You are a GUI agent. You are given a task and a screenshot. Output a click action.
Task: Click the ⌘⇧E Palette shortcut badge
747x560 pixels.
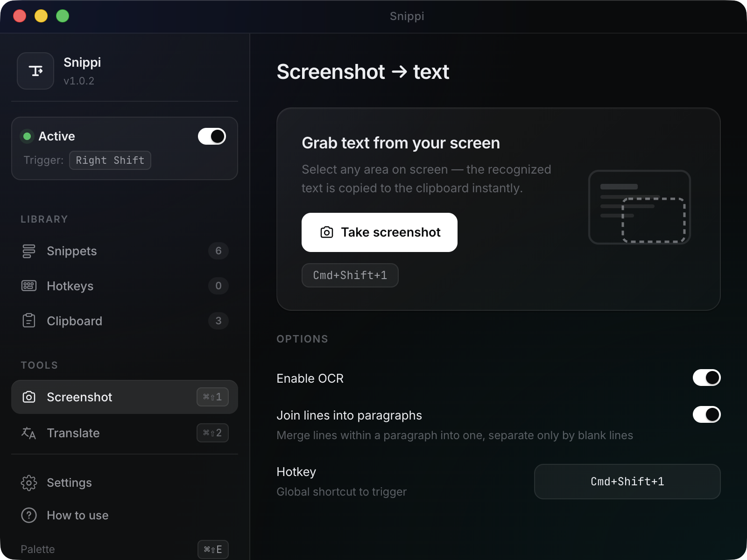(x=213, y=549)
